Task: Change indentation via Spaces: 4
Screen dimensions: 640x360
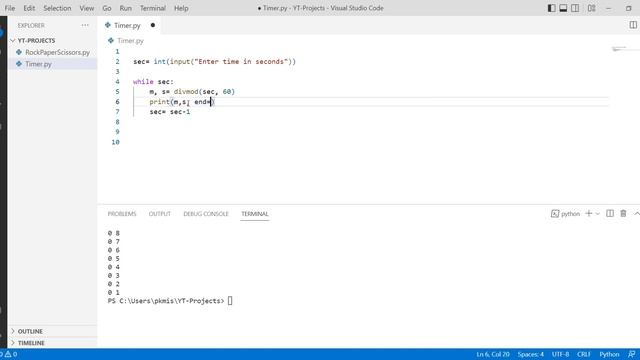Action: tap(531, 354)
